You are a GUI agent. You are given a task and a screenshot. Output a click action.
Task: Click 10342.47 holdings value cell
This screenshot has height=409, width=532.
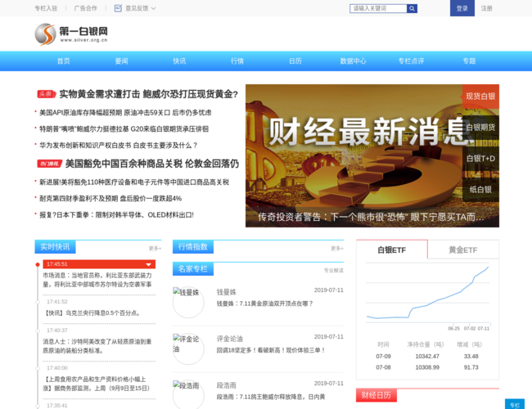427,357
